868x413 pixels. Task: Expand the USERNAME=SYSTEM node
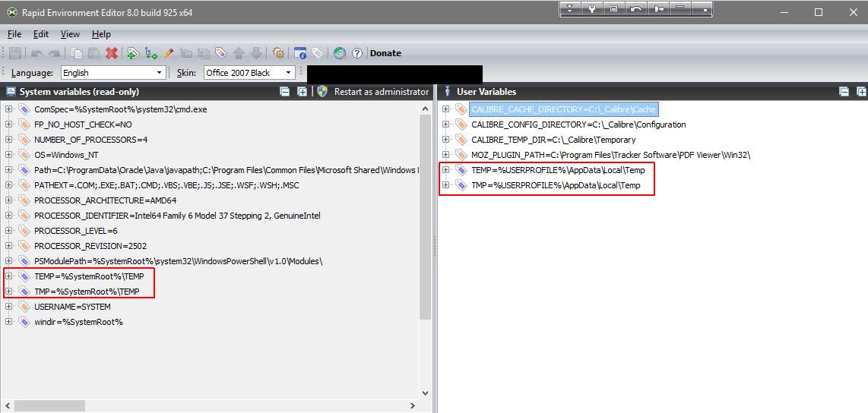(x=8, y=306)
